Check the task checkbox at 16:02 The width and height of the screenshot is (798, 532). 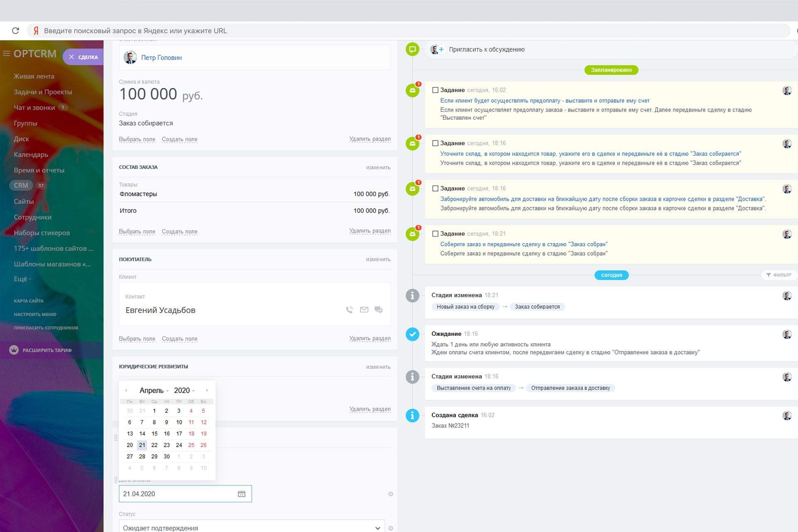(x=435, y=90)
